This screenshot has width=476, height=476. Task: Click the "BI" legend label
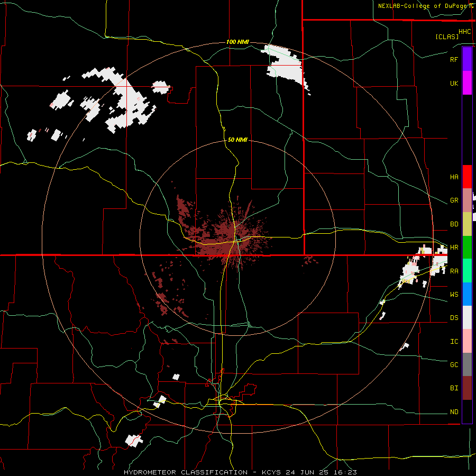(454, 388)
